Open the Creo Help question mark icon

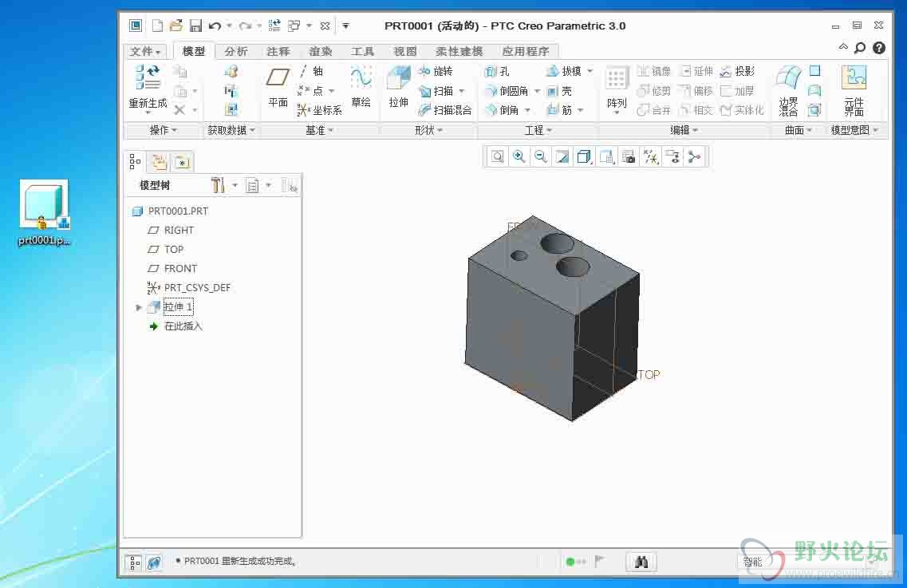click(x=878, y=48)
